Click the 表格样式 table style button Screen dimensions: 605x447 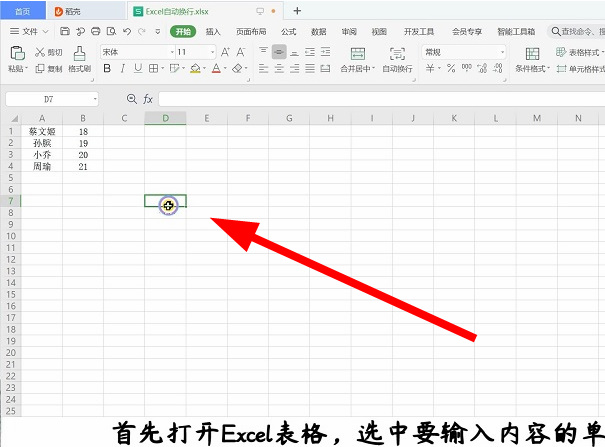tap(580, 52)
